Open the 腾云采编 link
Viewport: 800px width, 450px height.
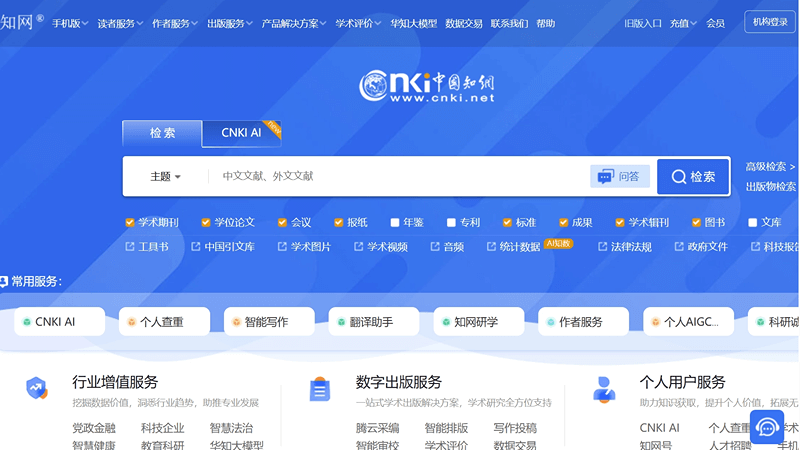[x=378, y=428]
